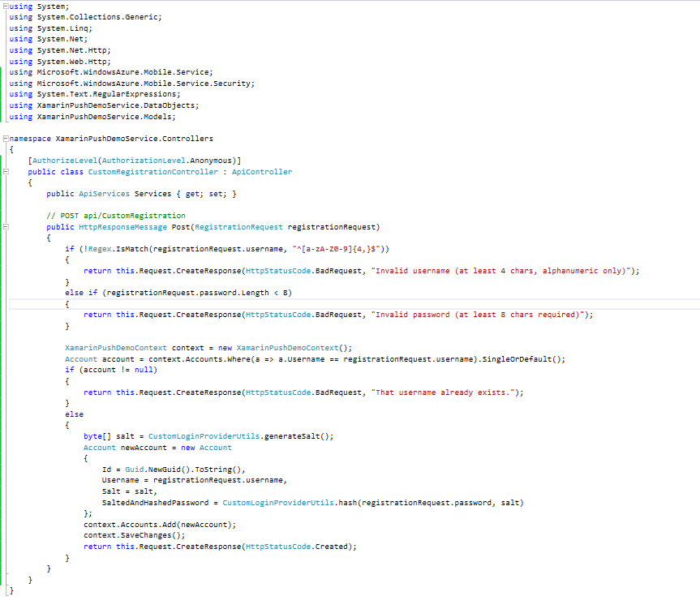This screenshot has height=609, width=700.
Task: Click the 'ApiController' base class
Action: click(x=262, y=172)
